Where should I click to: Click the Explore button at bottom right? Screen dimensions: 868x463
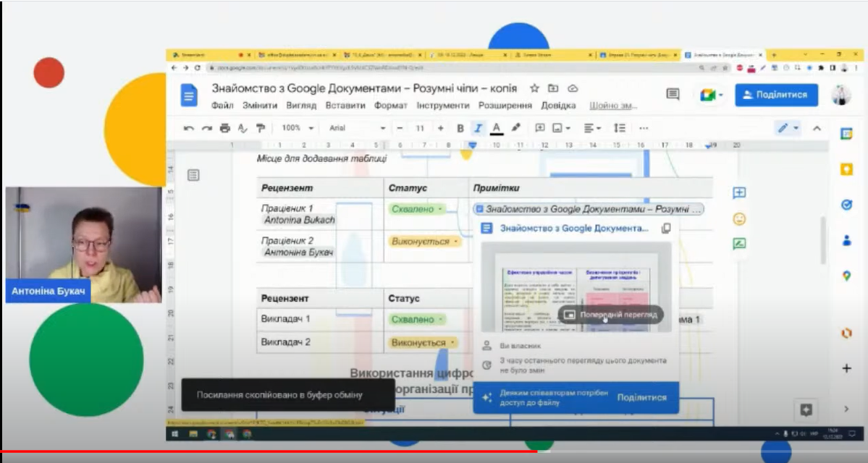[x=806, y=410]
